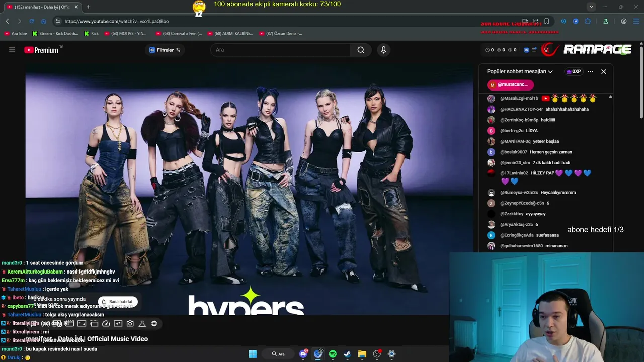Click the speedometer playback speed icon

(106, 324)
